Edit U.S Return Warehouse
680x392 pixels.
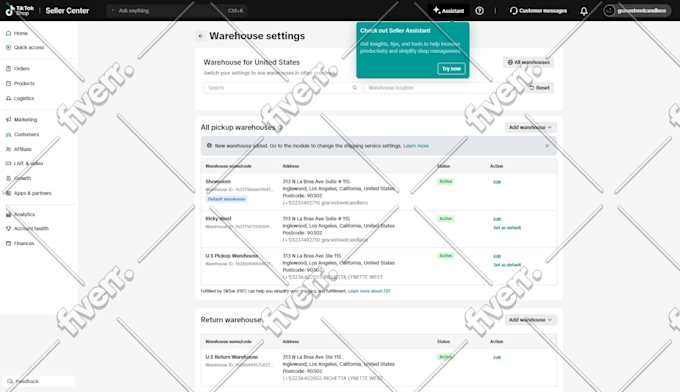pos(497,358)
